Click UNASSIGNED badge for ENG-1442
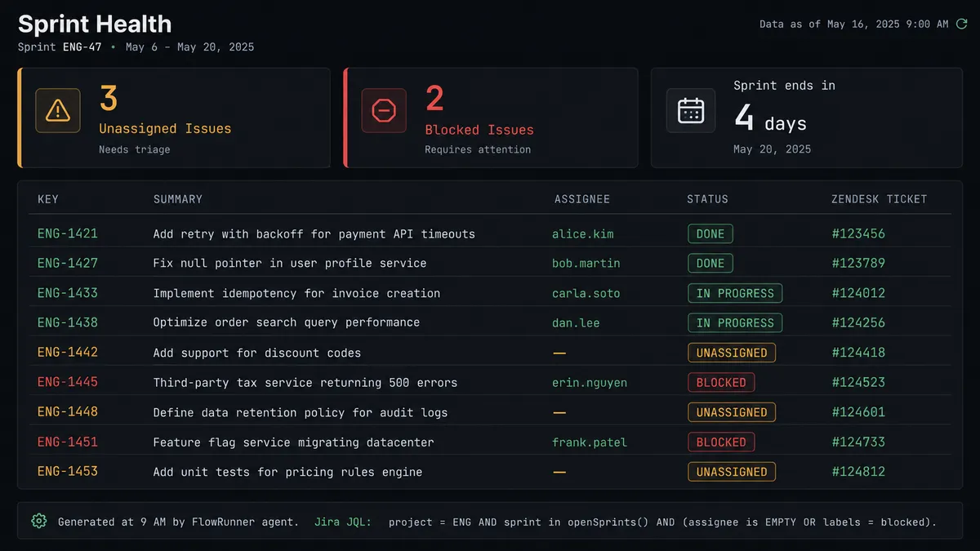 point(732,353)
